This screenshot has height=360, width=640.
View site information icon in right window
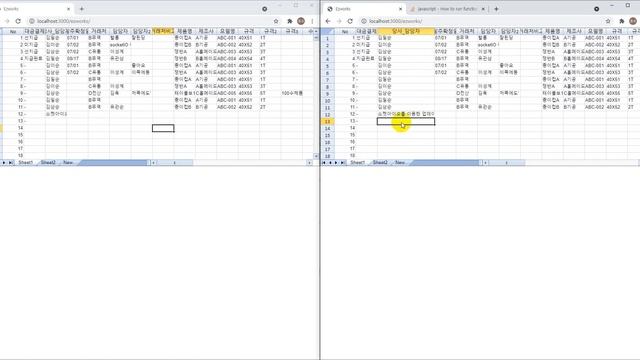[364, 21]
